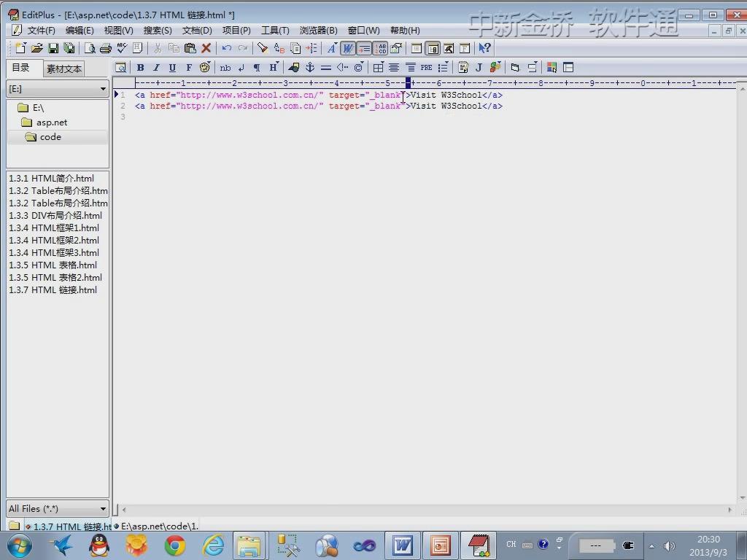Open 文件(F) menu
Screen dimensions: 747x560
tap(41, 31)
